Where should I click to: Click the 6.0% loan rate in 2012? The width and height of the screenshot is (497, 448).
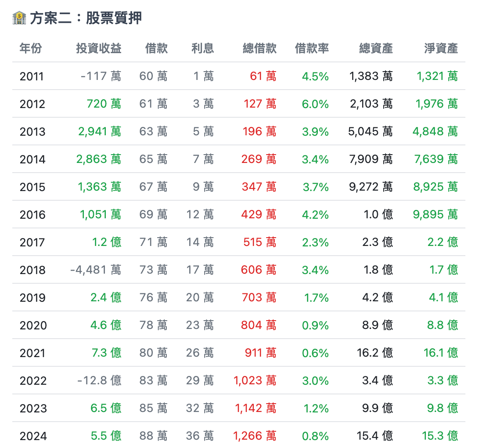(315, 104)
